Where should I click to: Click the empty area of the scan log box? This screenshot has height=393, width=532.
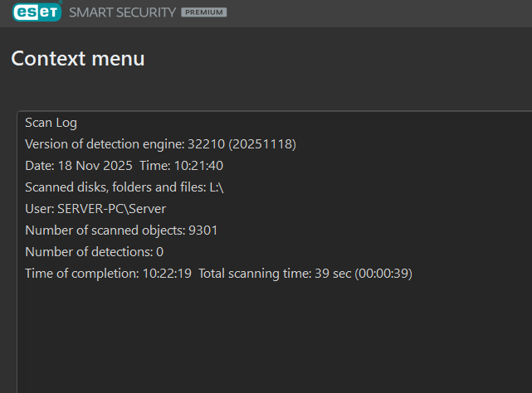pyautogui.click(x=274, y=340)
